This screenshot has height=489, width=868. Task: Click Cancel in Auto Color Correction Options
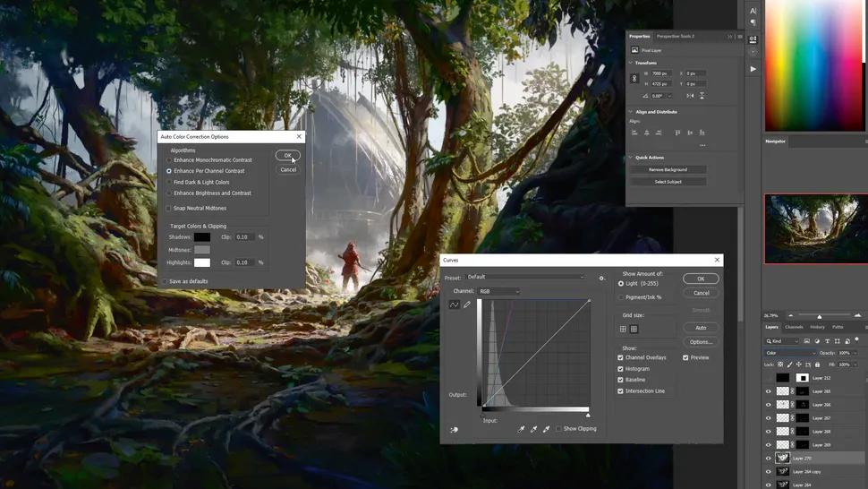(x=288, y=170)
